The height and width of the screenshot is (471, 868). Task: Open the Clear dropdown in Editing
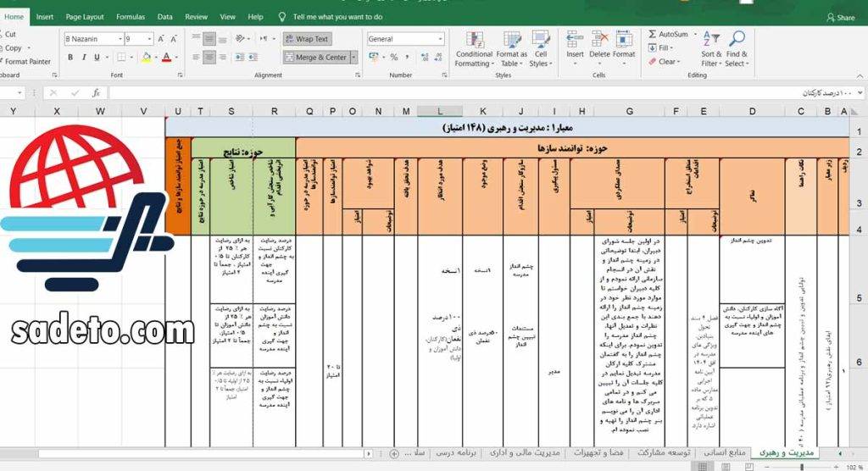pos(665,62)
